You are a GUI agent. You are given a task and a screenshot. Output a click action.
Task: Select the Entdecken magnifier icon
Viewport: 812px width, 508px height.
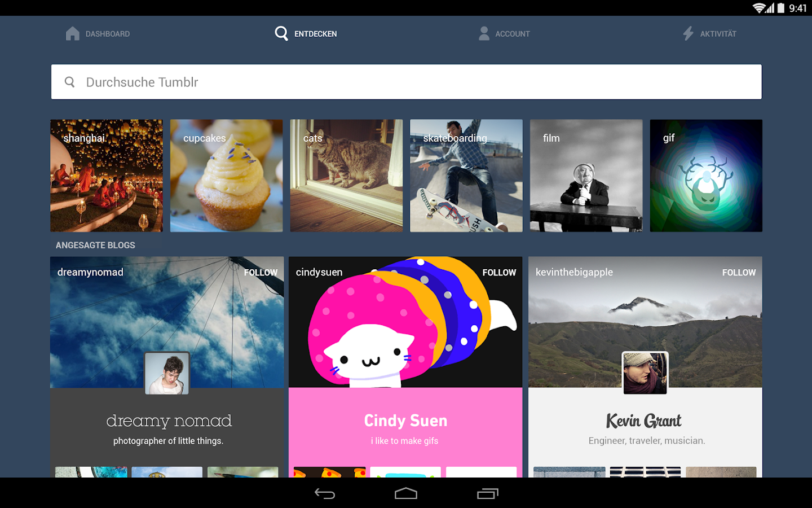coord(281,33)
